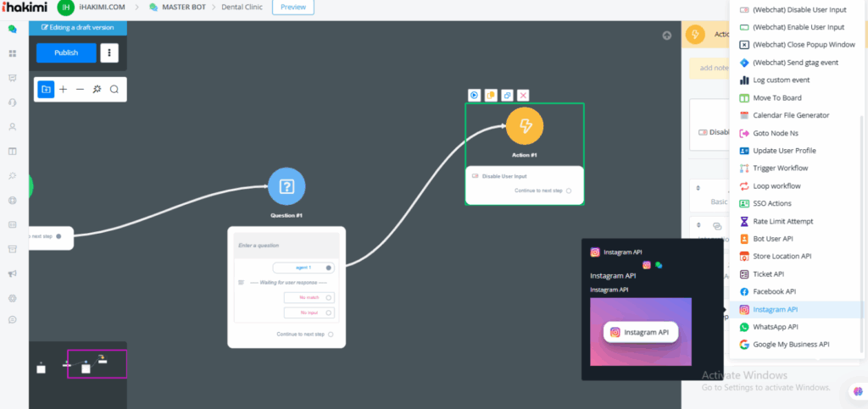Click the Publish button
The image size is (868, 409).
point(66,53)
